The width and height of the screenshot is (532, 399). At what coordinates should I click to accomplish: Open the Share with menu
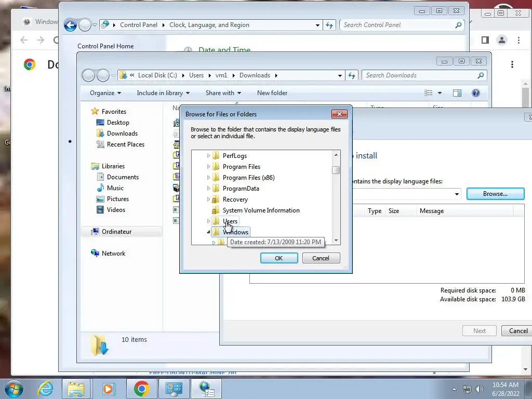[223, 93]
